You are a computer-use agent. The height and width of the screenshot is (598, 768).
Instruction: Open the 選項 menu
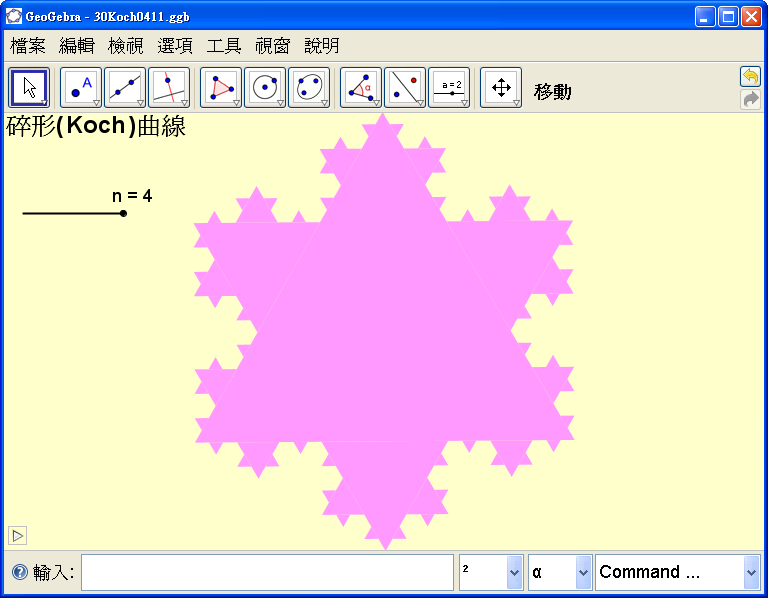tap(175, 46)
